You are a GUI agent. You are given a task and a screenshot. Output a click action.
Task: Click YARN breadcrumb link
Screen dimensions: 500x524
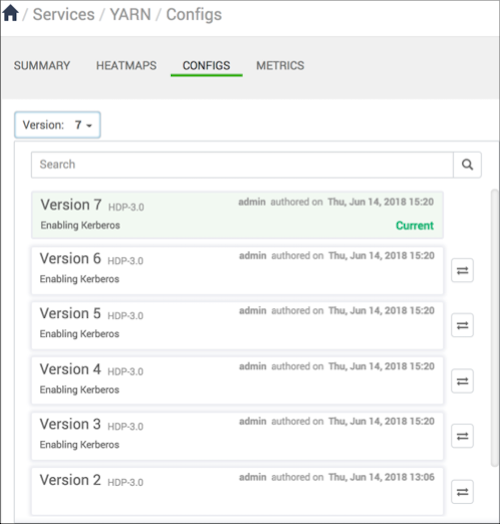click(x=130, y=14)
